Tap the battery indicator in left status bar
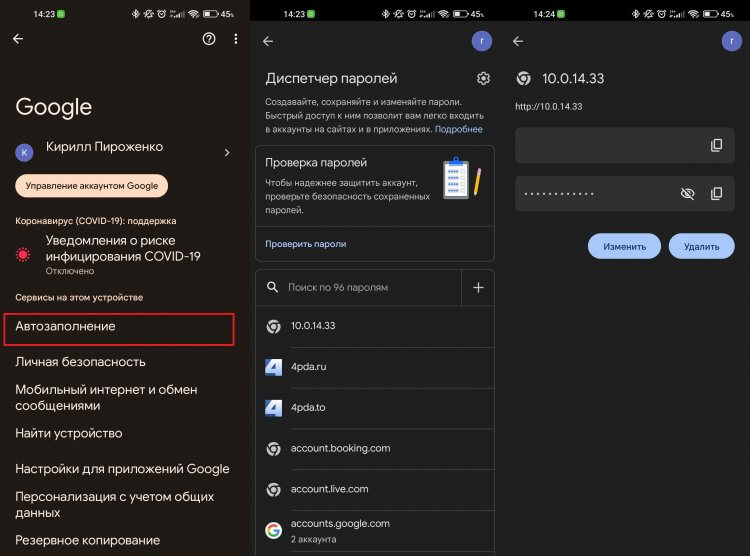Screen dimensions: 750x556 pos(211,14)
